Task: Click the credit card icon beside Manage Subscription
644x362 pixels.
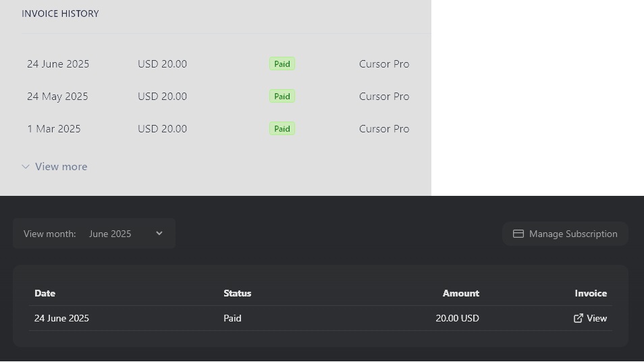Action: pos(518,234)
